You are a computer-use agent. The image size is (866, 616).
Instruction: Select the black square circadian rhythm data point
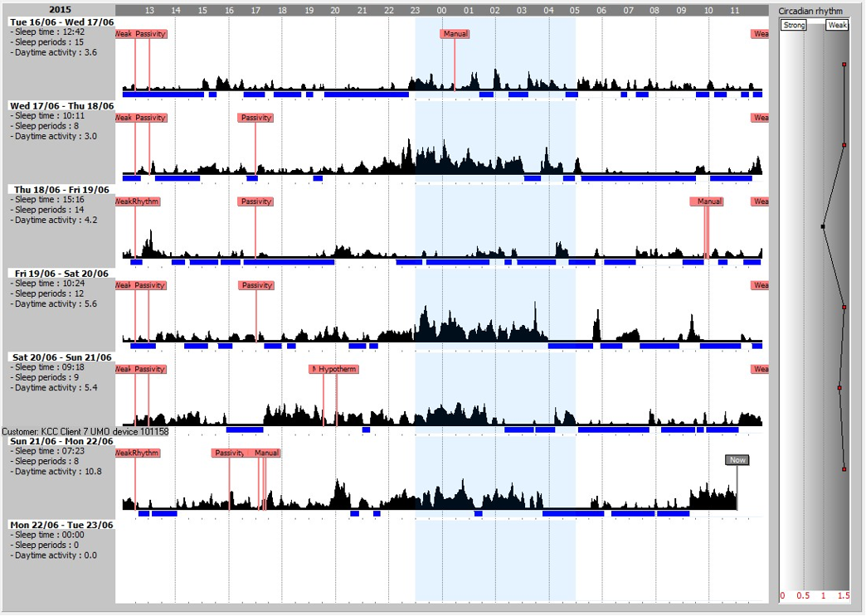pyautogui.click(x=823, y=226)
